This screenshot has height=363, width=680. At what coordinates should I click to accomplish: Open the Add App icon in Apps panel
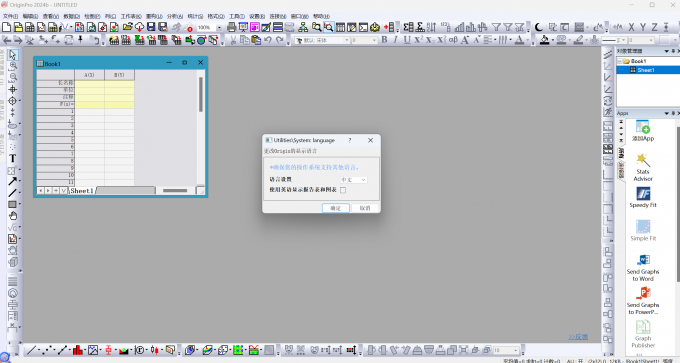pos(643,131)
